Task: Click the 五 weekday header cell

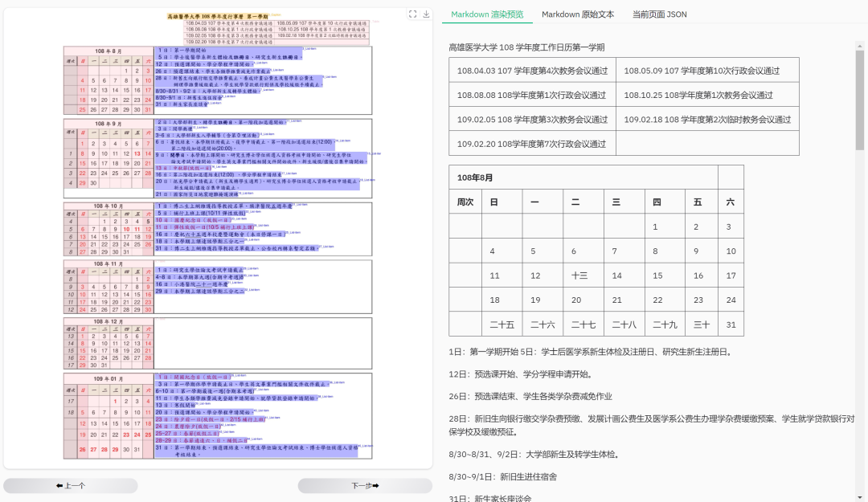Action: coord(696,202)
